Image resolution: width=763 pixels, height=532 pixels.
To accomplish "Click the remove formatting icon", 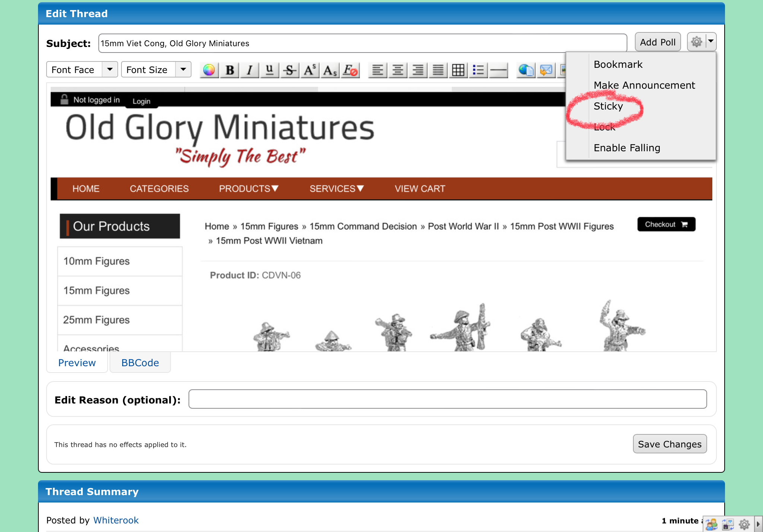I will [350, 70].
